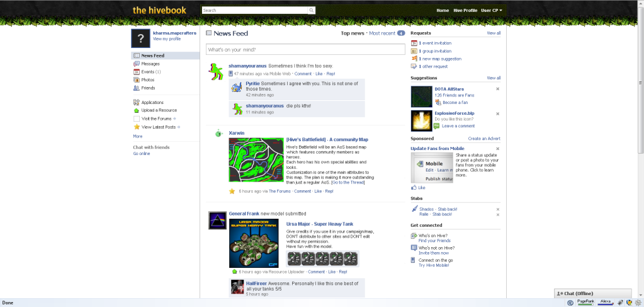The width and height of the screenshot is (644, 307).
Task: Click General Frank's prism avatar
Action: pos(217,220)
